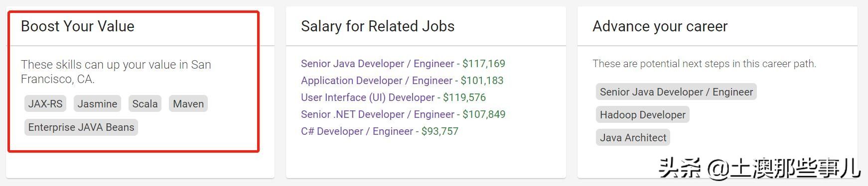Click the San Francisco, CA description text
Image resolution: width=868 pixels, height=186 pixels.
click(x=116, y=72)
